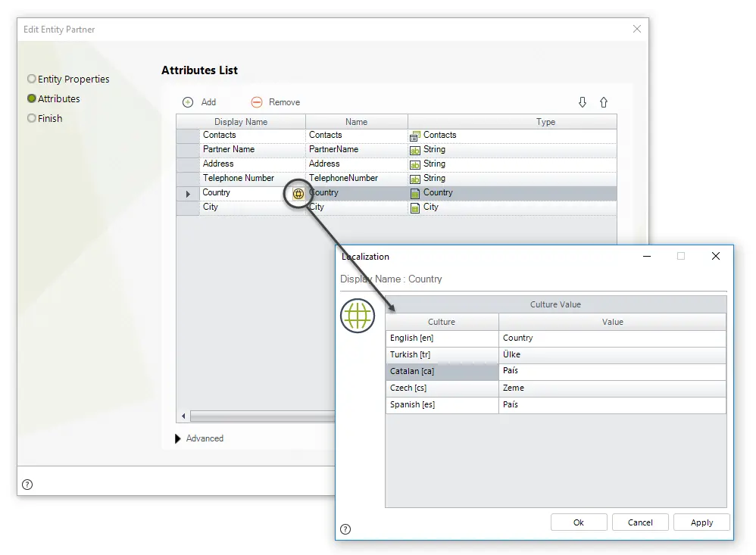Click the Contacts type collection icon
Screen dimensions: 756x555
pos(414,136)
